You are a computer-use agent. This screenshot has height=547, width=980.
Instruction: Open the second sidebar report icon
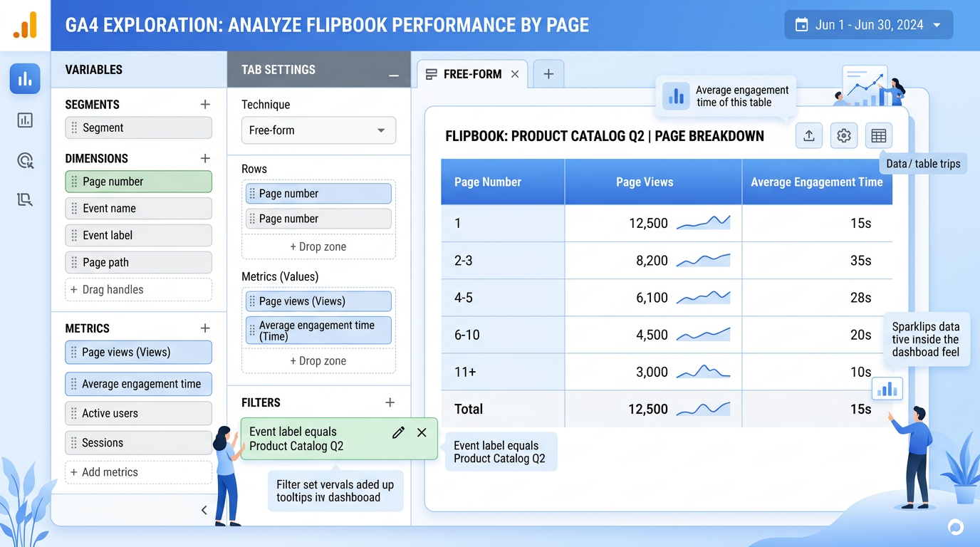(x=25, y=120)
